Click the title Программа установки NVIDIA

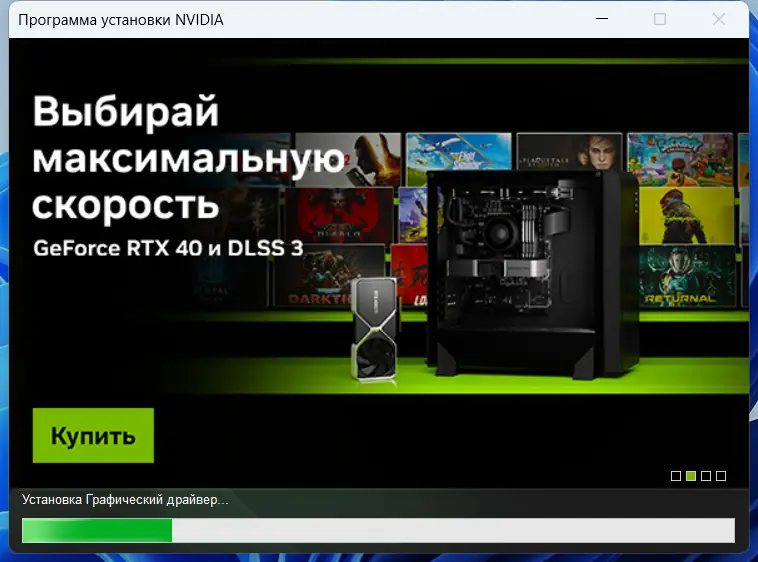tap(121, 20)
